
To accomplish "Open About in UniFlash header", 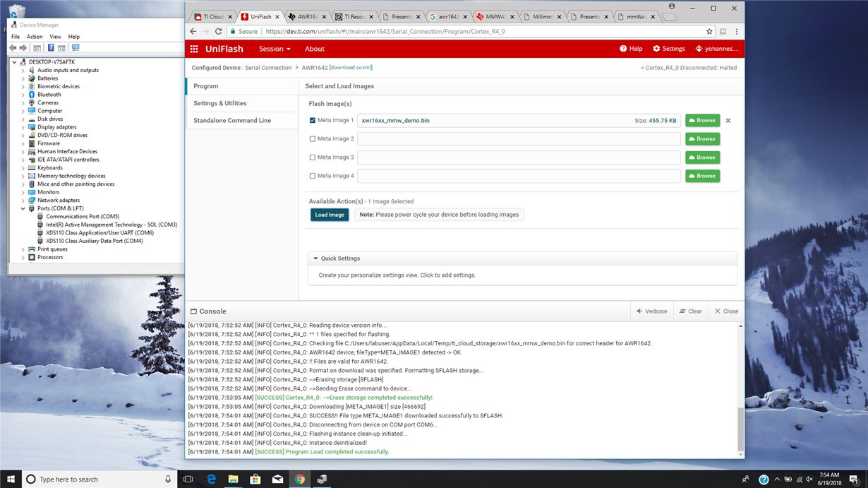I will [315, 49].
